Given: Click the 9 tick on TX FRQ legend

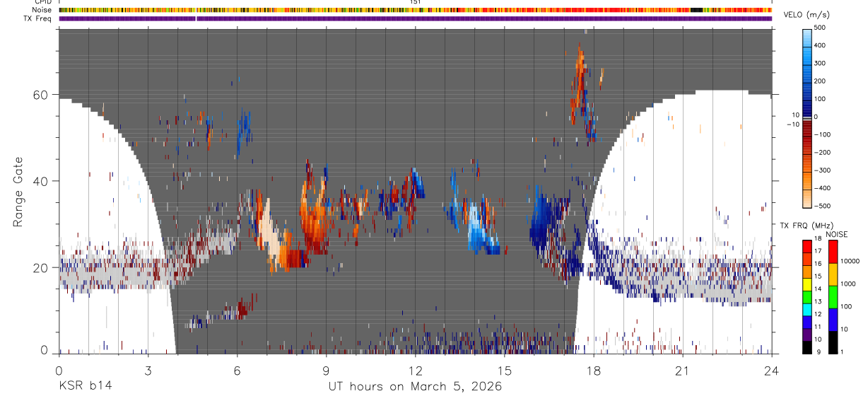Looking at the screenshot, I should 819,351.
